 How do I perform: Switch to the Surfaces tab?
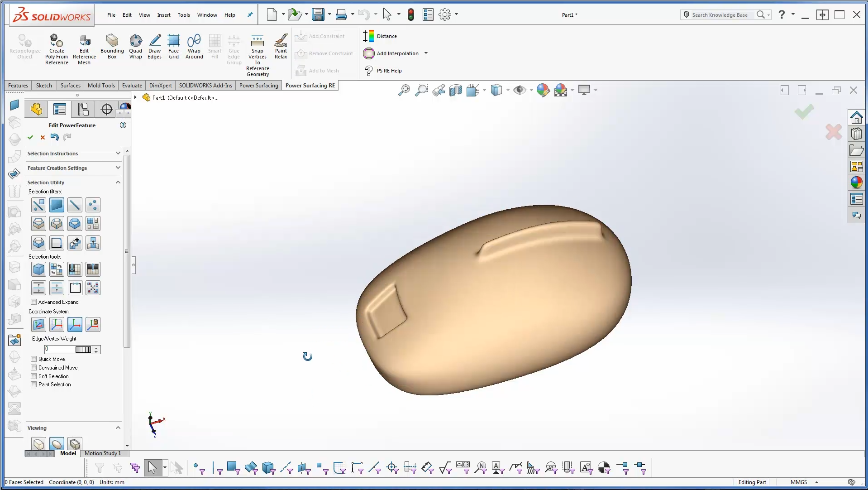coord(71,86)
